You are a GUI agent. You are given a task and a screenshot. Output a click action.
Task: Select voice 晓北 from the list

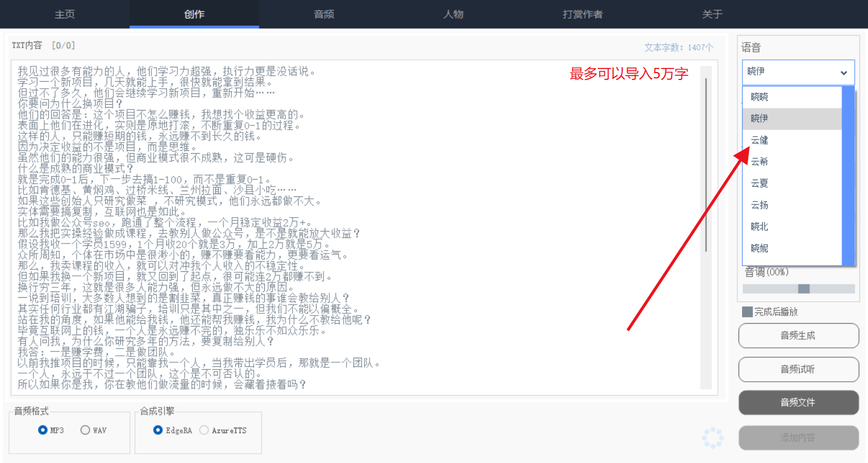(x=792, y=227)
